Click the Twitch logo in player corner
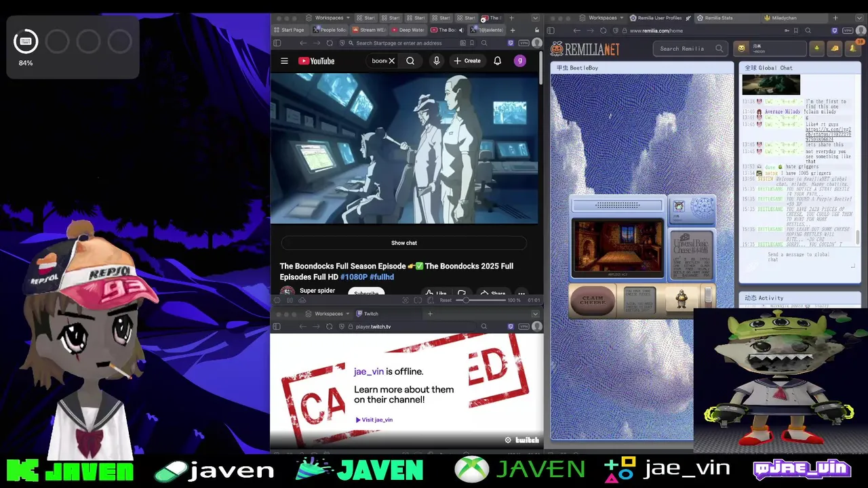The height and width of the screenshot is (488, 868). tap(527, 441)
